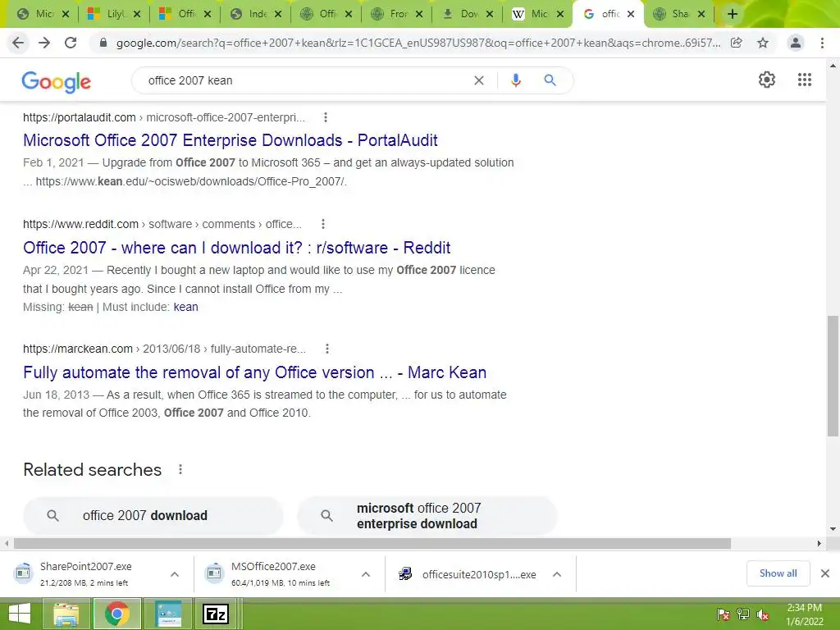Start voice search with the microphone

click(516, 80)
